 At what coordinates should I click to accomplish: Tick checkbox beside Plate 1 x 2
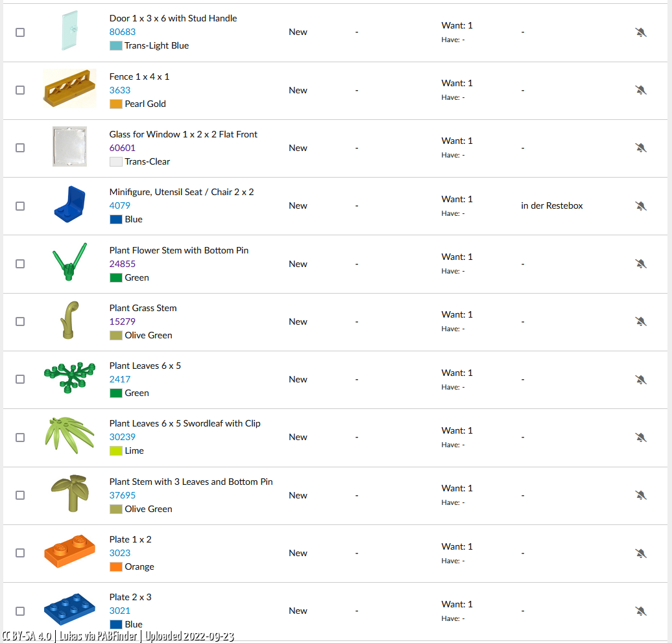[20, 553]
